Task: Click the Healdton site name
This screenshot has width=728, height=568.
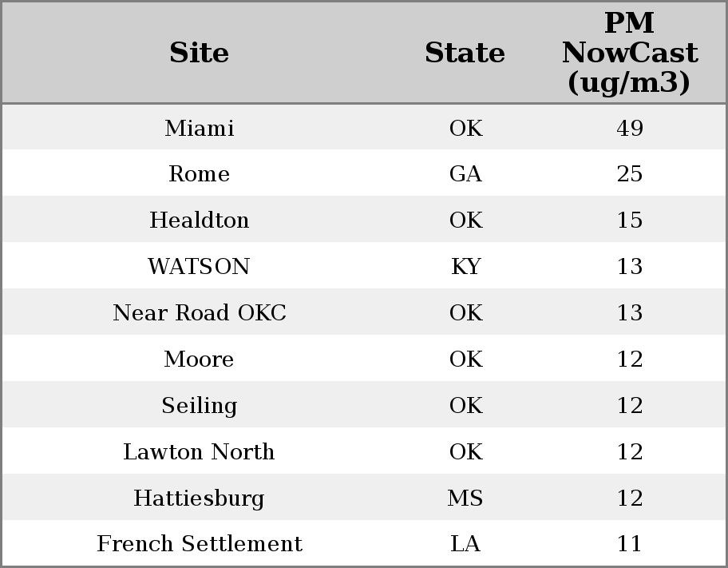Action: click(x=199, y=220)
